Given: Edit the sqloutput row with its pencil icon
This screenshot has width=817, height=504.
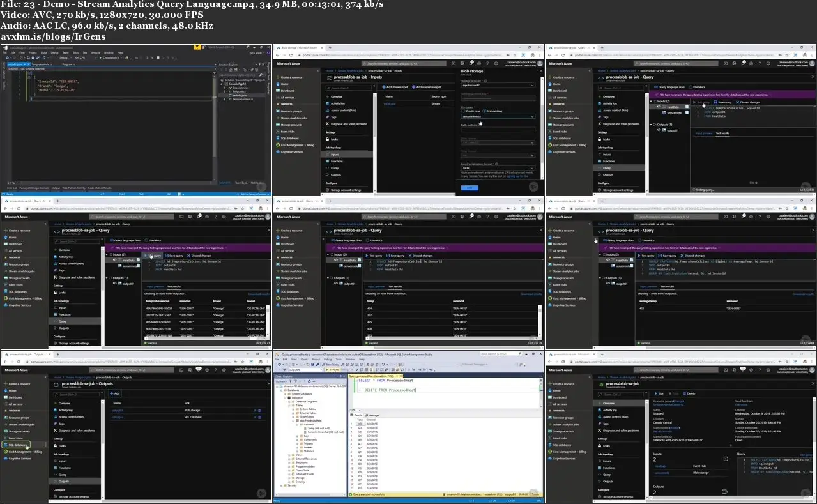Looking at the screenshot, I should tap(254, 417).
